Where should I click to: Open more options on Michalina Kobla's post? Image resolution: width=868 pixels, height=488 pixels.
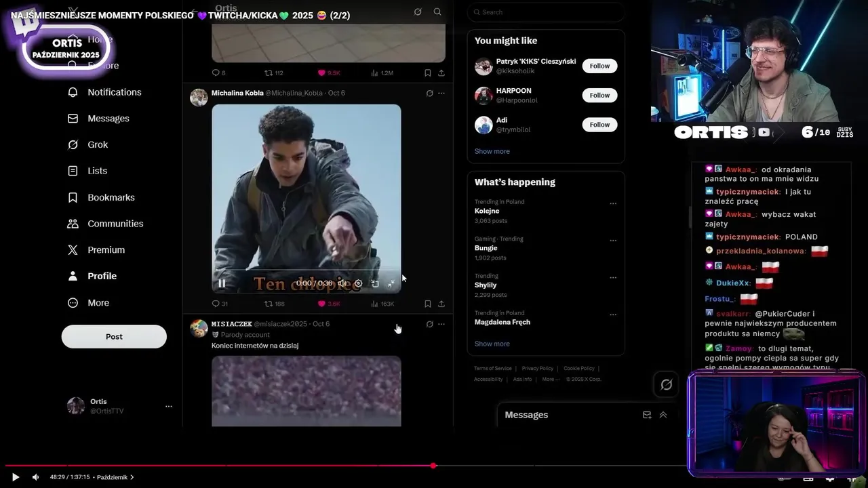tap(441, 94)
